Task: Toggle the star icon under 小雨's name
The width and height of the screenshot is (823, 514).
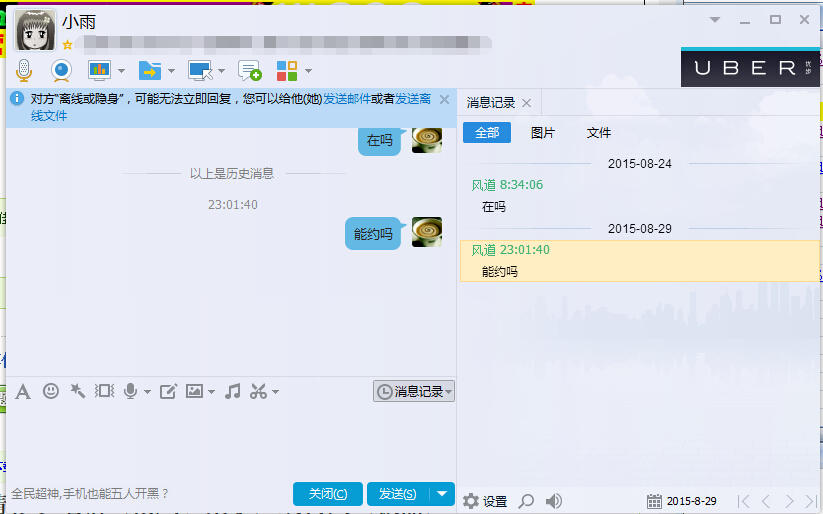Action: click(x=67, y=45)
